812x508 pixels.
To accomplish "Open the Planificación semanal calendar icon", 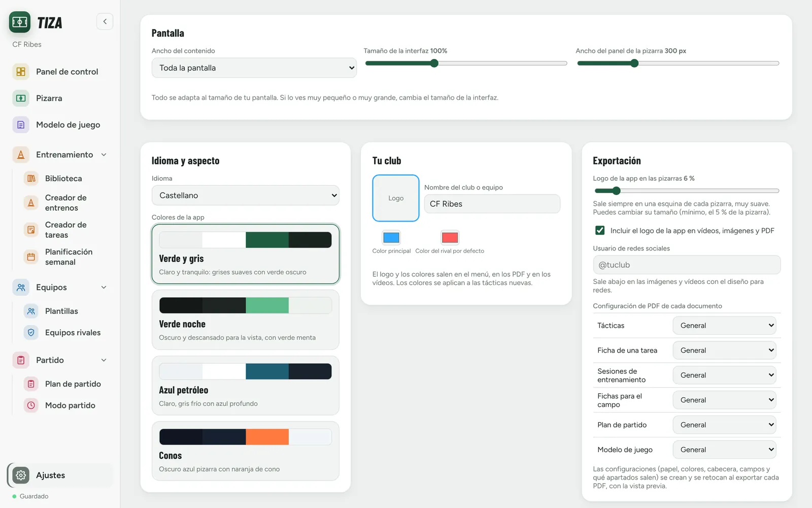I will 31,257.
